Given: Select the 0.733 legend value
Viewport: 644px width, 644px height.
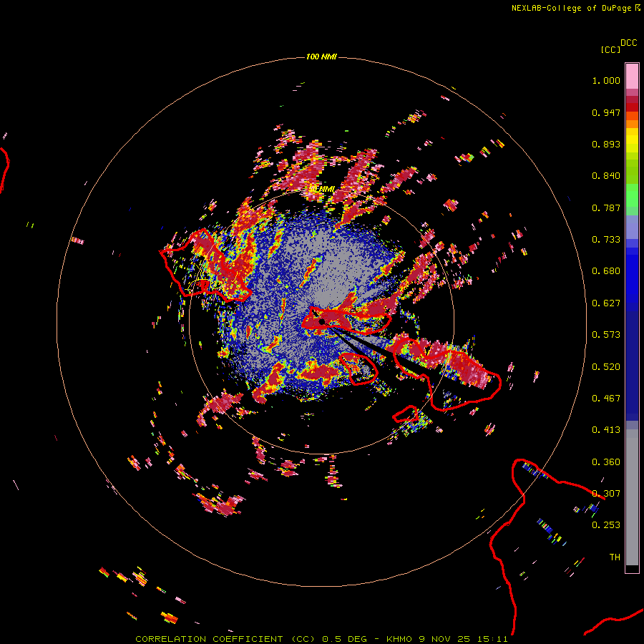Looking at the screenshot, I should [x=606, y=240].
